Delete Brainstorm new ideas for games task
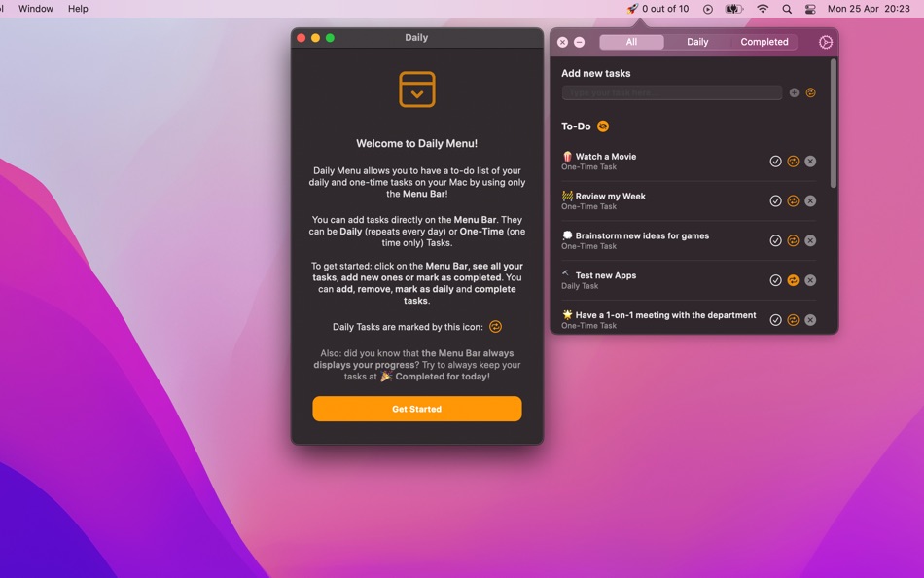 click(810, 240)
